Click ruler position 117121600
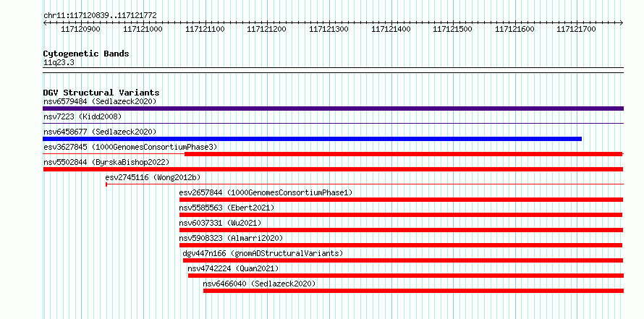644x319 pixels. click(514, 29)
